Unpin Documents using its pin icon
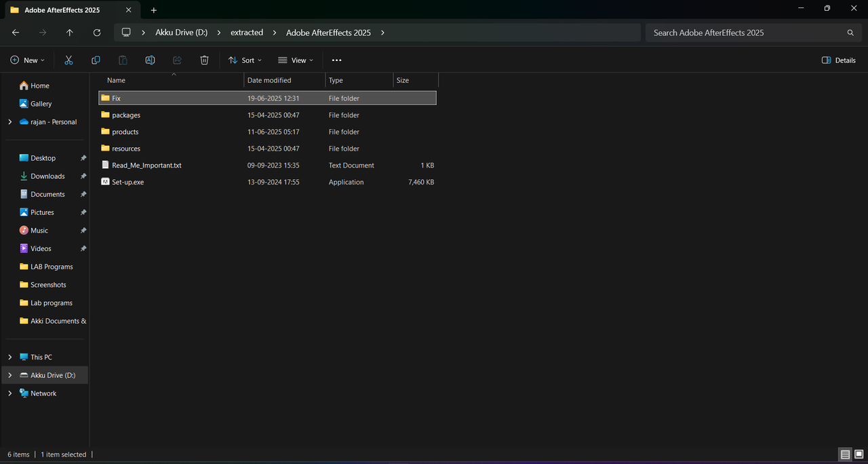 pos(83,194)
